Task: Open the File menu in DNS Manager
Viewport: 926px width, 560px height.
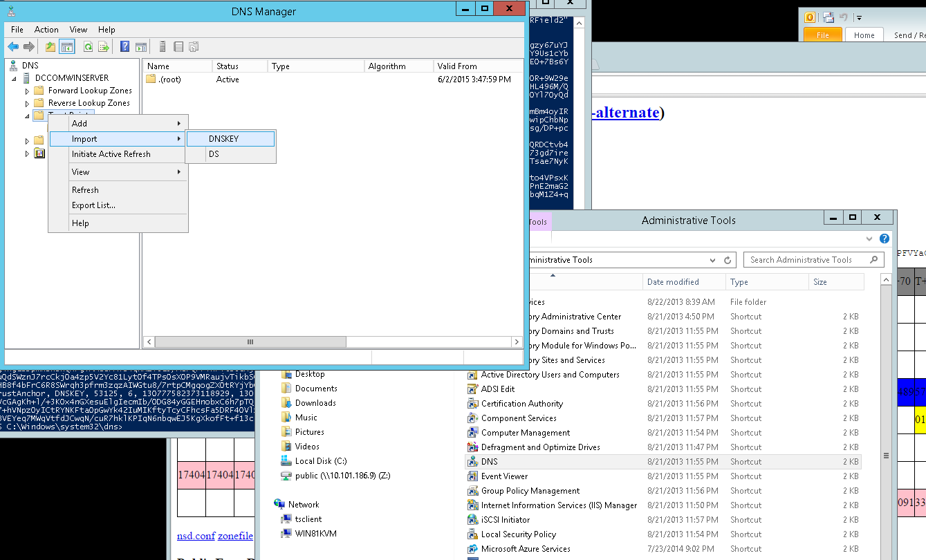Action: 17,30
